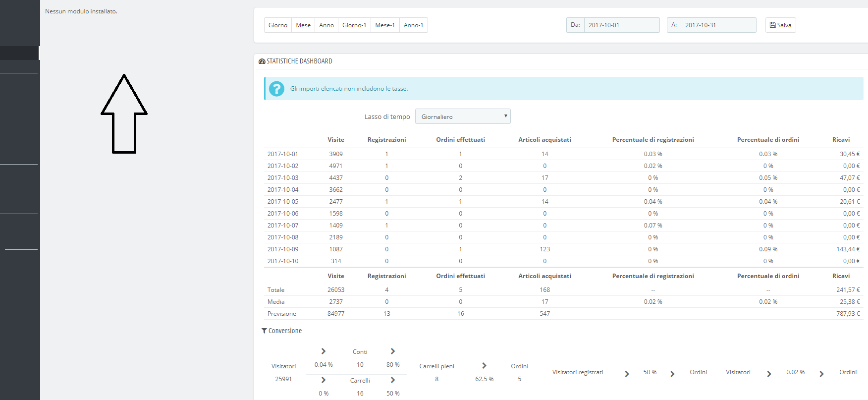Click the visits value 1087
868x400 pixels.
click(336, 249)
